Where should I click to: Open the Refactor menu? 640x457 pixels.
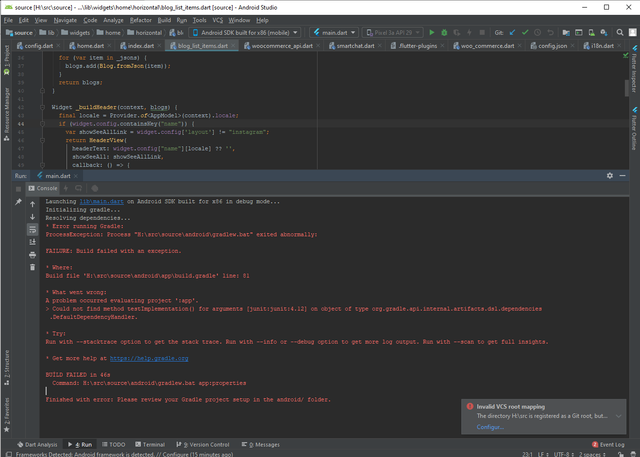[x=140, y=20]
